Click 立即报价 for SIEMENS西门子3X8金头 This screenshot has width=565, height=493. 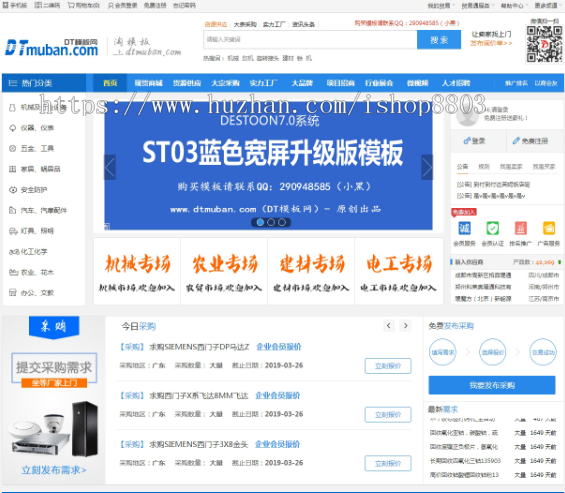tap(388, 463)
